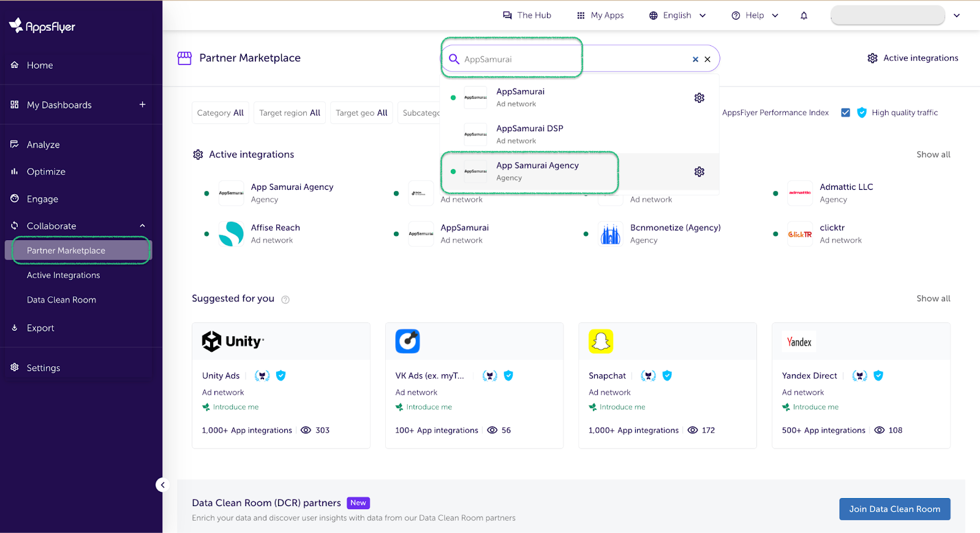Click the Unity logo on Unity Ads card
This screenshot has width=980, height=533.
(233, 341)
